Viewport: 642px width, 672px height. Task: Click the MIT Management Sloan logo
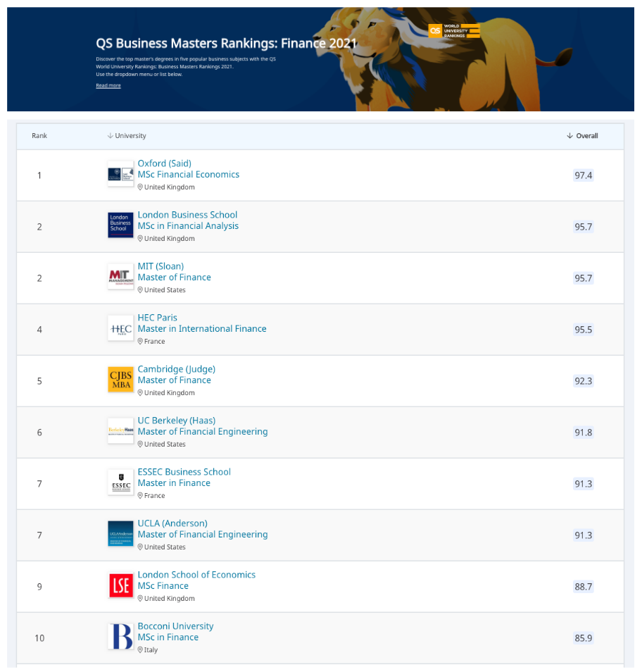pyautogui.click(x=121, y=277)
